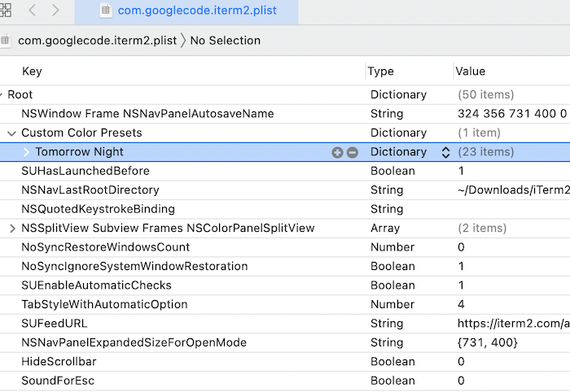The width and height of the screenshot is (570, 392).
Task: Select the com.googlecode.iterm2.plist tab
Action: pyautogui.click(x=186, y=12)
